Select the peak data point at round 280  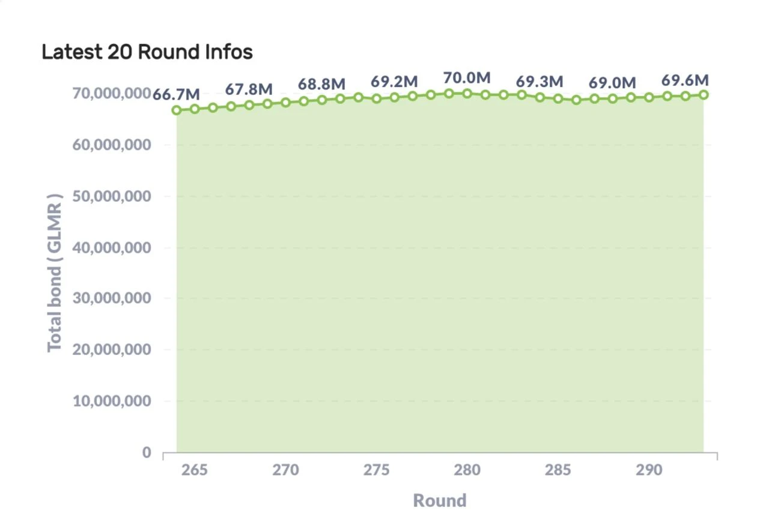[467, 93]
